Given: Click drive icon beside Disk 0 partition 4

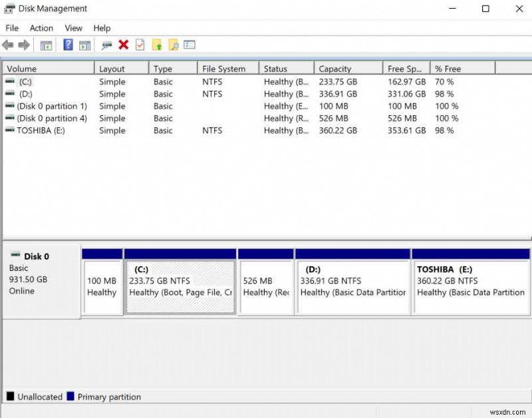Looking at the screenshot, I should point(10,118).
